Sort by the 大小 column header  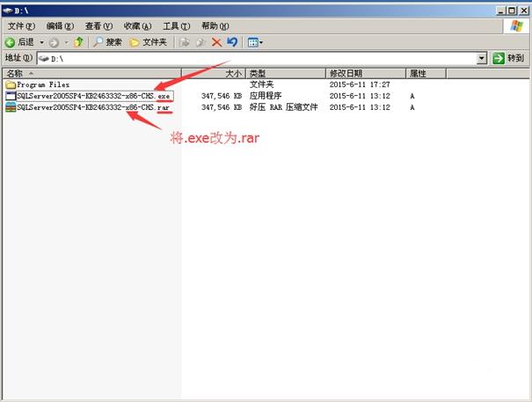214,73
